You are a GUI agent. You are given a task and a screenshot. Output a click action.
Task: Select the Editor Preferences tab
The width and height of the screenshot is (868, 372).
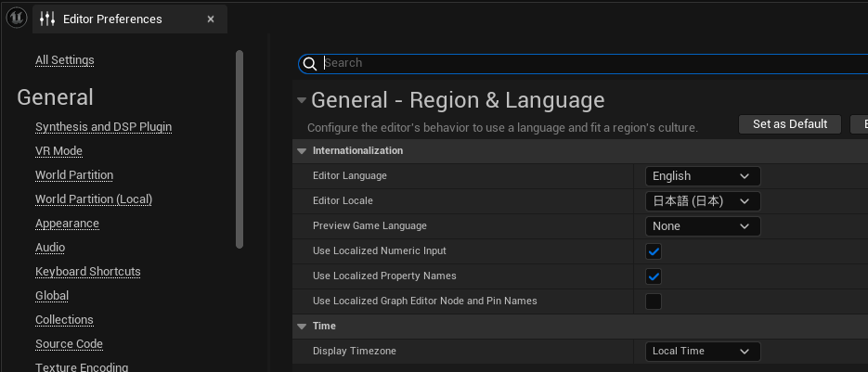pyautogui.click(x=112, y=19)
